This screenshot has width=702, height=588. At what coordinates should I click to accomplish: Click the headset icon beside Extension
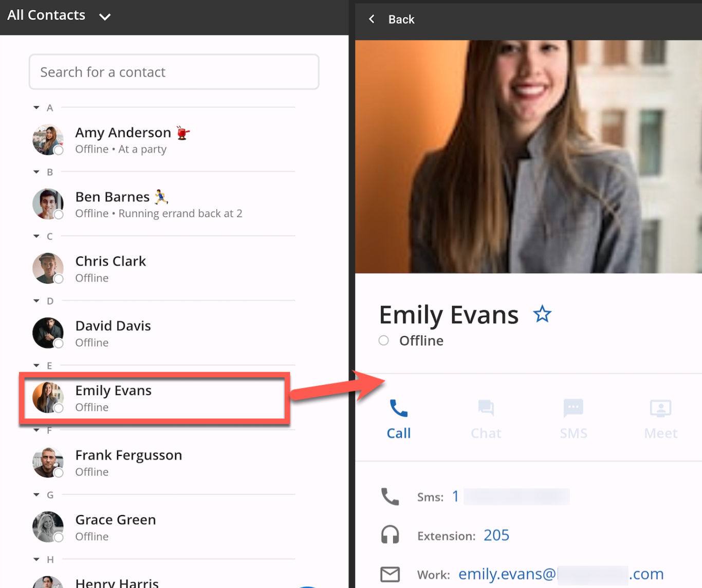[x=390, y=535]
